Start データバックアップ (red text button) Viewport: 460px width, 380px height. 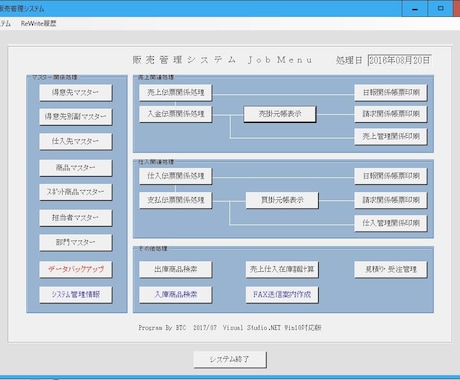point(76,269)
